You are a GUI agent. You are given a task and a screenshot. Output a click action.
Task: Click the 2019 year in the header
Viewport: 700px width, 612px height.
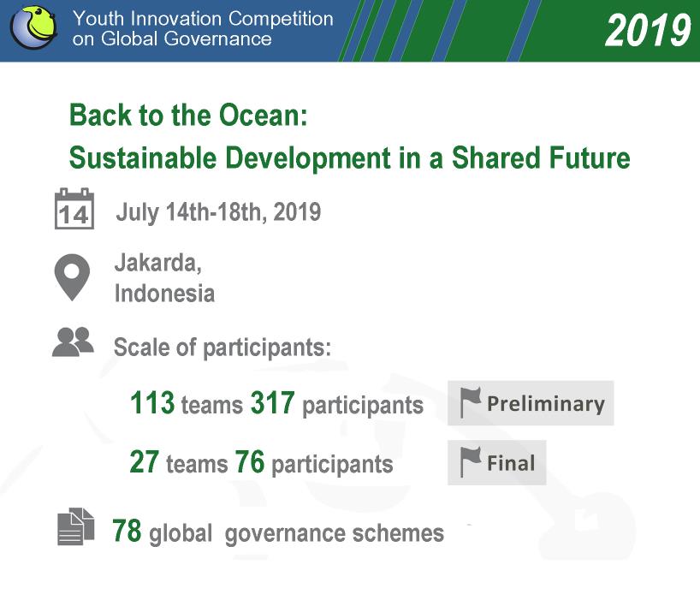pyautogui.click(x=647, y=30)
